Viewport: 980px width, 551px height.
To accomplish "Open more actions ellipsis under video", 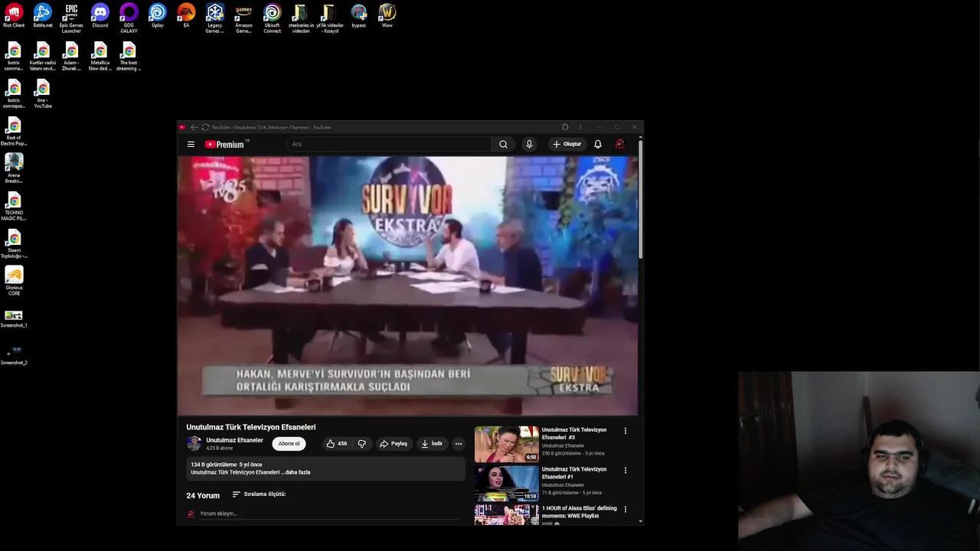I will 459,444.
